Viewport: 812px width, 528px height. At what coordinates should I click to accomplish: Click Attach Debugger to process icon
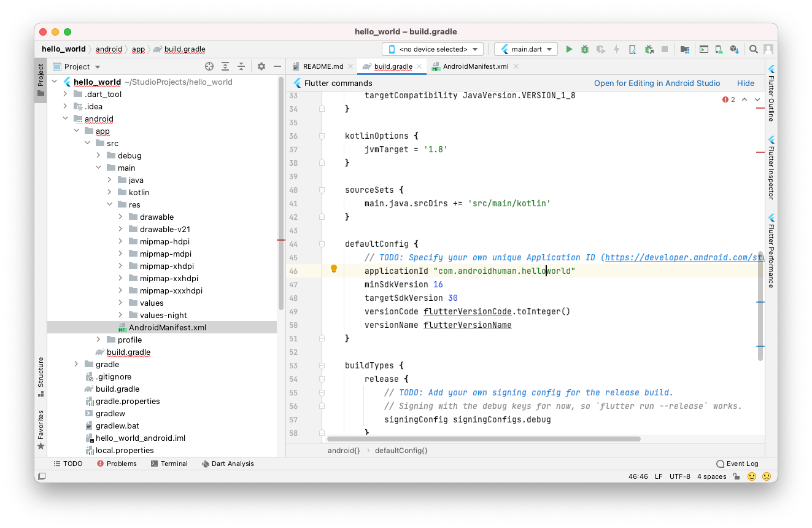tap(648, 49)
